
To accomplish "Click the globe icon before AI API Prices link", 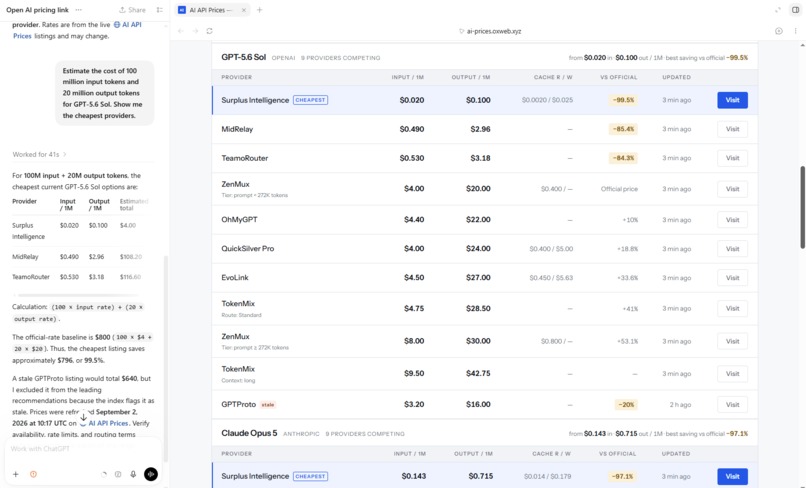I will click(x=117, y=25).
